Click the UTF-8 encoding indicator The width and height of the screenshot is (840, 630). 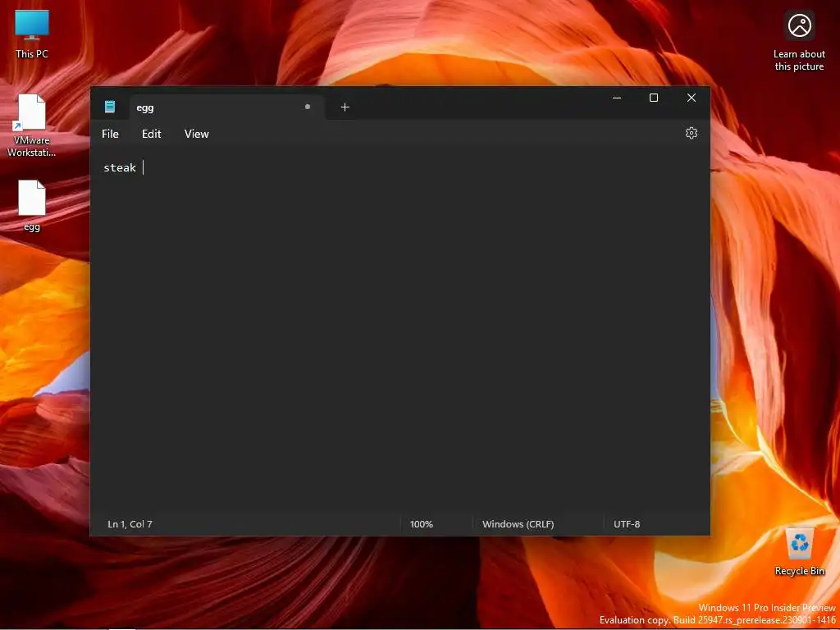627,524
